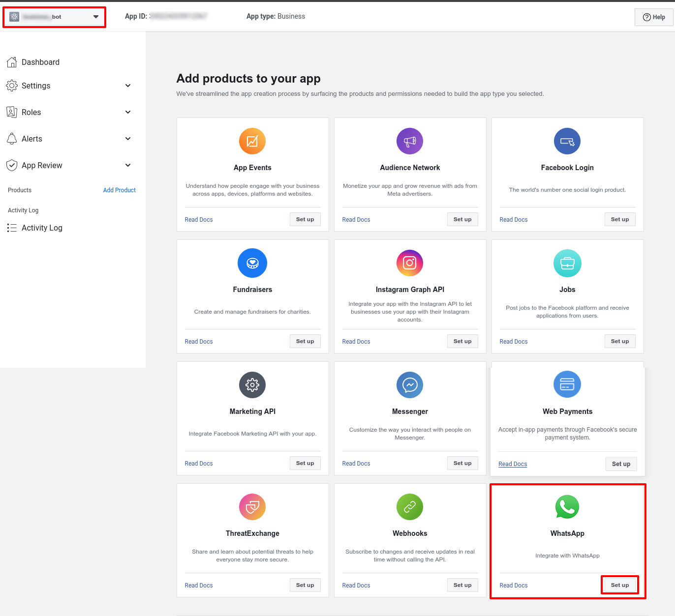Expand the App Review section

128,165
